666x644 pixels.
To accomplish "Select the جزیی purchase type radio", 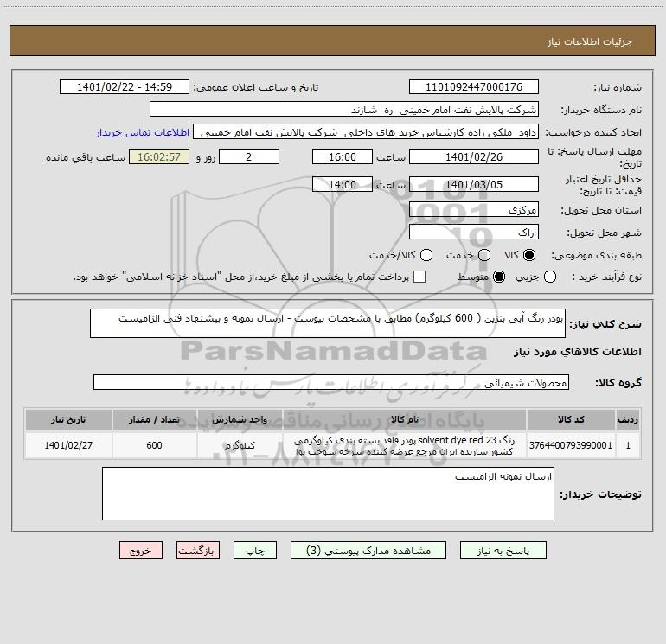I will (550, 277).
